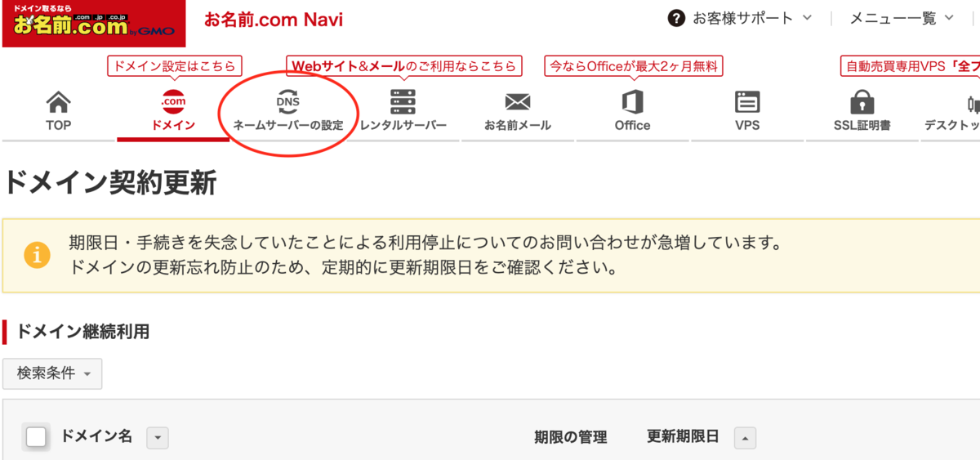Click 自動売買専用VPS banner
Viewport: 980px width, 460px height.
pyautogui.click(x=911, y=66)
